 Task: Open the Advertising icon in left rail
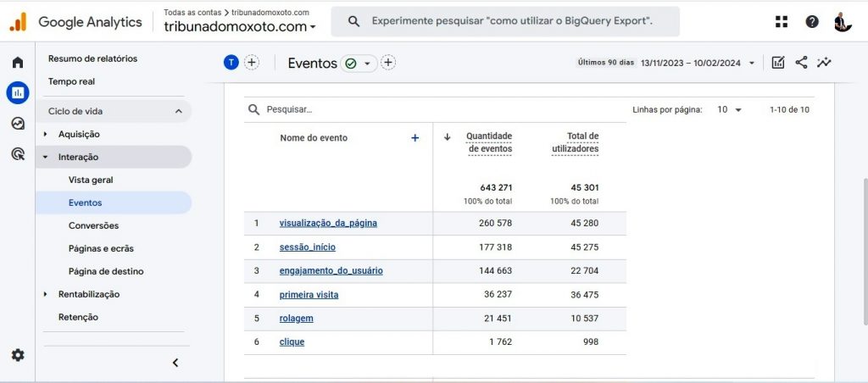point(18,153)
